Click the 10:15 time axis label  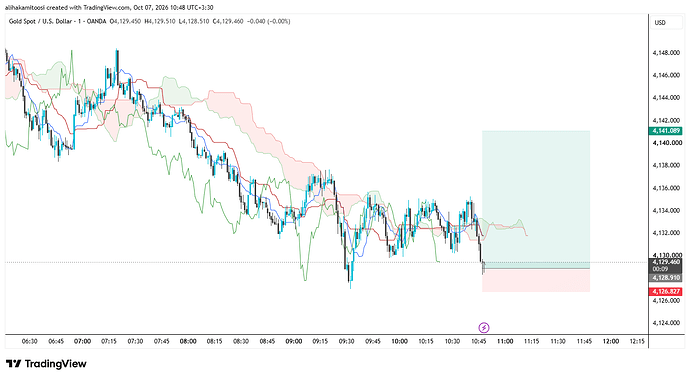click(426, 341)
